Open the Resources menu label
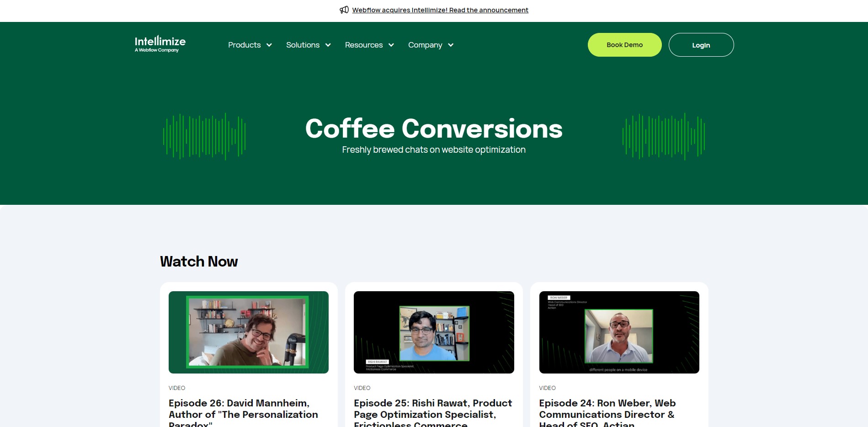Screen dimensions: 868x427 364,45
